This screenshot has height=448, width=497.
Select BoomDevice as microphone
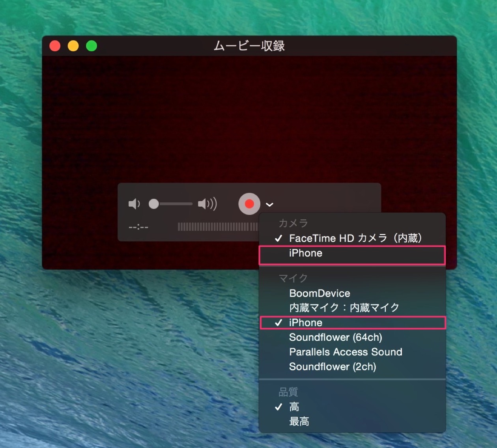[352, 293]
